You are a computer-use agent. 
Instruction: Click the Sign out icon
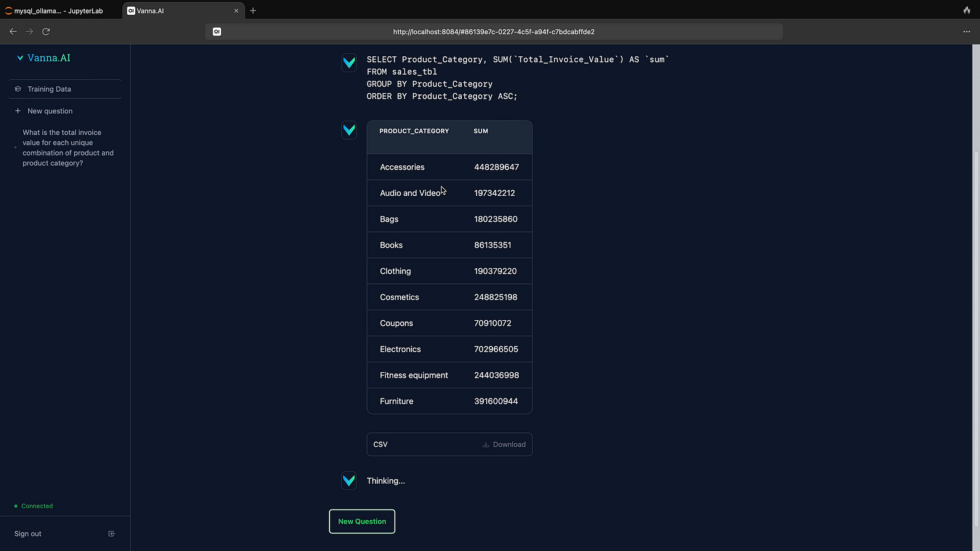click(111, 534)
